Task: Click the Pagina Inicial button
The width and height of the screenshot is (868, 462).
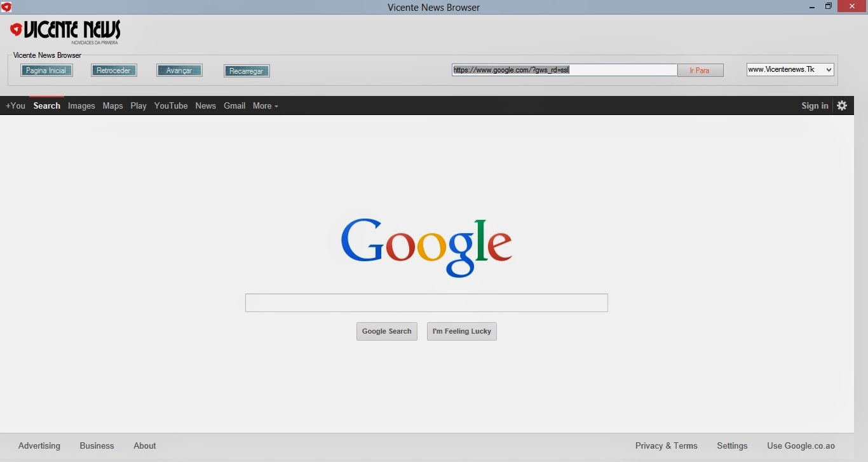Action: pos(46,71)
